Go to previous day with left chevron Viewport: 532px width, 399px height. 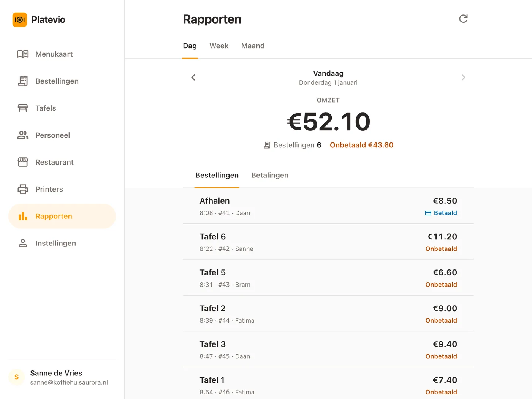tap(193, 78)
